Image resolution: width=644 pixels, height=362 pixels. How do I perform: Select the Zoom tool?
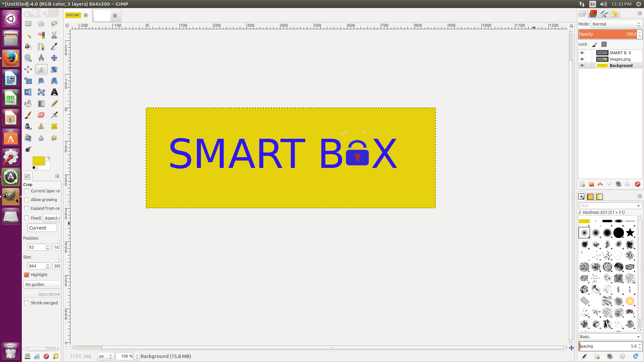pyautogui.click(x=28, y=58)
